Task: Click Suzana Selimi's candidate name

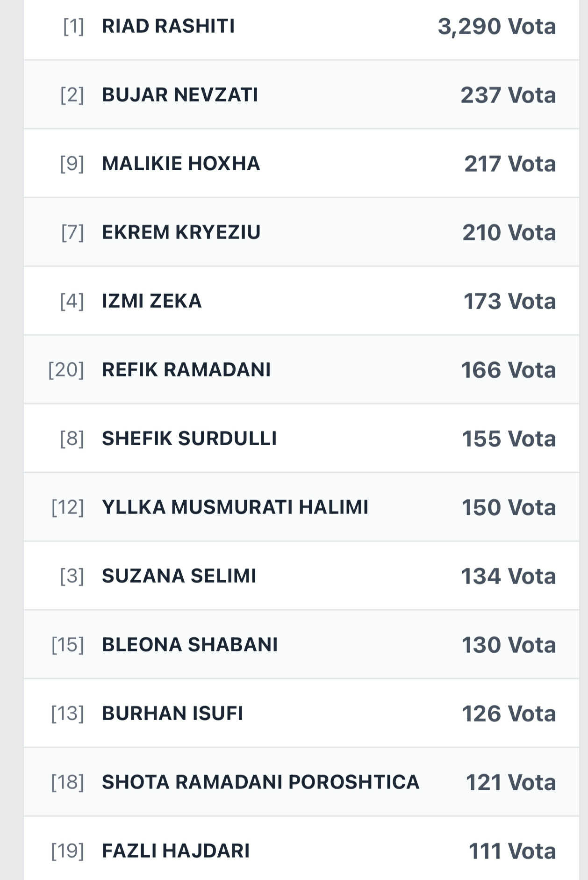Action: point(179,576)
